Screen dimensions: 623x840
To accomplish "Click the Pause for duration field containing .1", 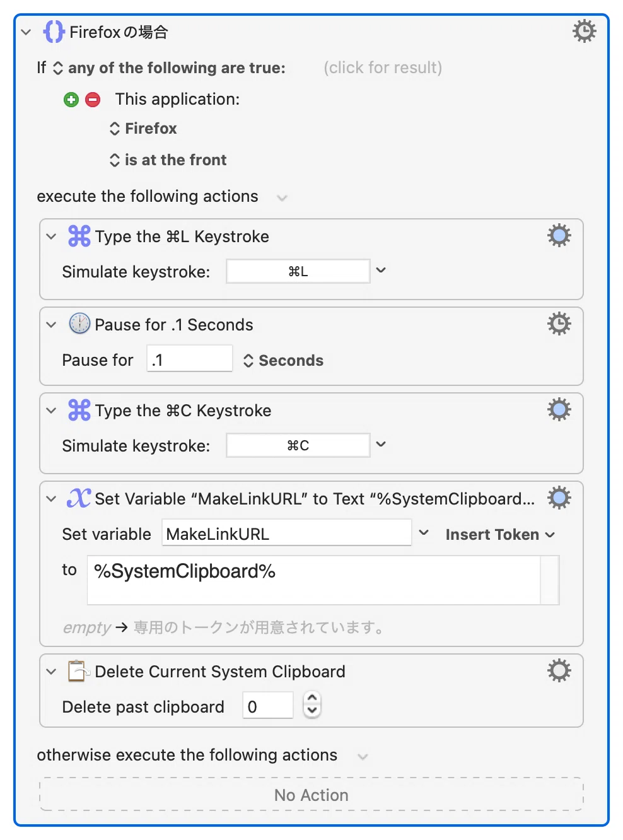I will pos(190,358).
